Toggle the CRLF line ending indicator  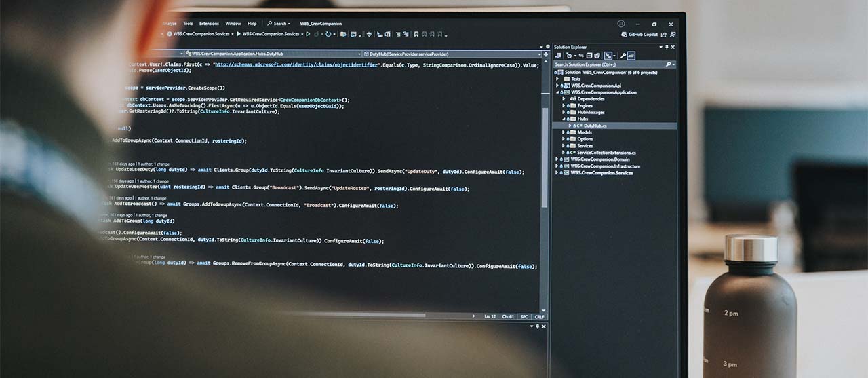coord(539,316)
